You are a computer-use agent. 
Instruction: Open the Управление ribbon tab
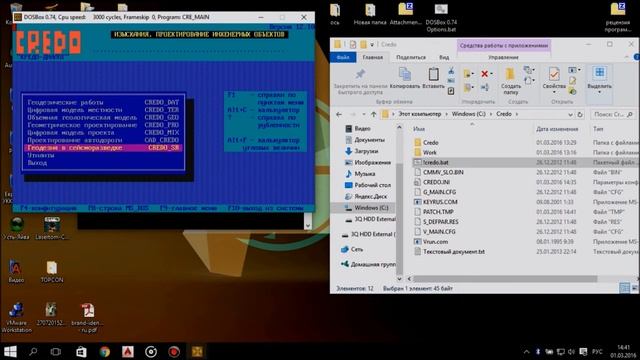click(503, 58)
